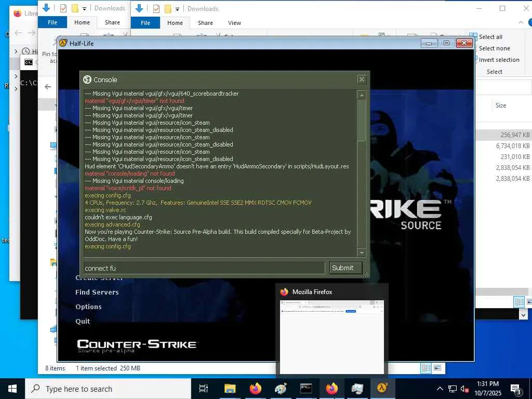
Task: Close the Console dialog with its X button
Action: coord(362,79)
